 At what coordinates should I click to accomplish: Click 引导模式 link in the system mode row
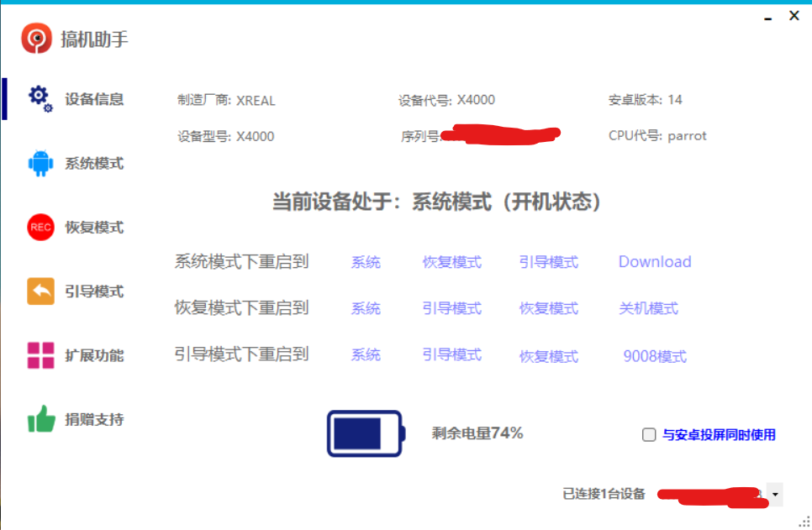(x=549, y=262)
